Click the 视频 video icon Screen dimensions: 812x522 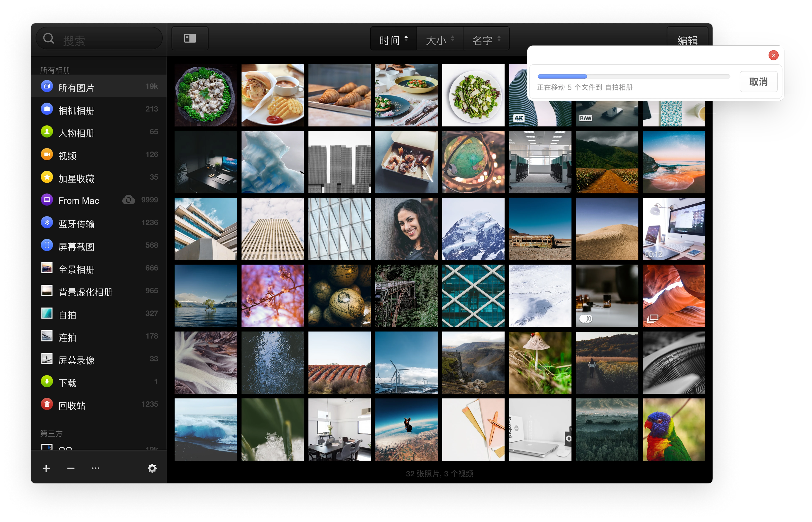click(47, 155)
